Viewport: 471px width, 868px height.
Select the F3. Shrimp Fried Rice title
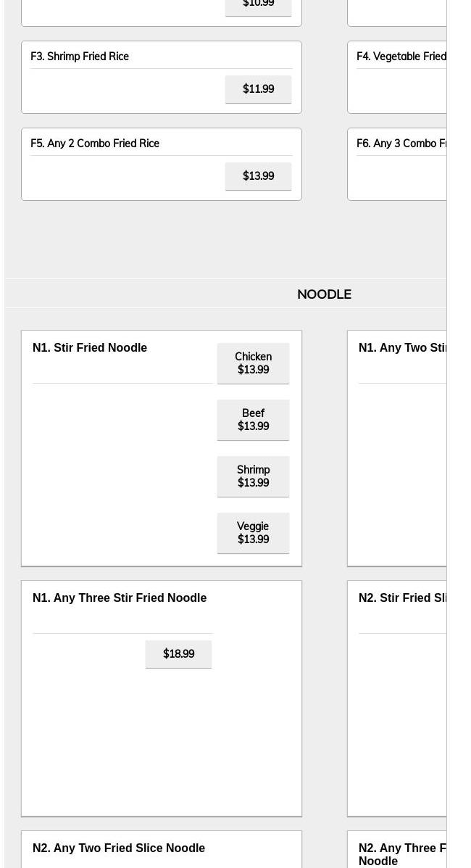(x=80, y=57)
